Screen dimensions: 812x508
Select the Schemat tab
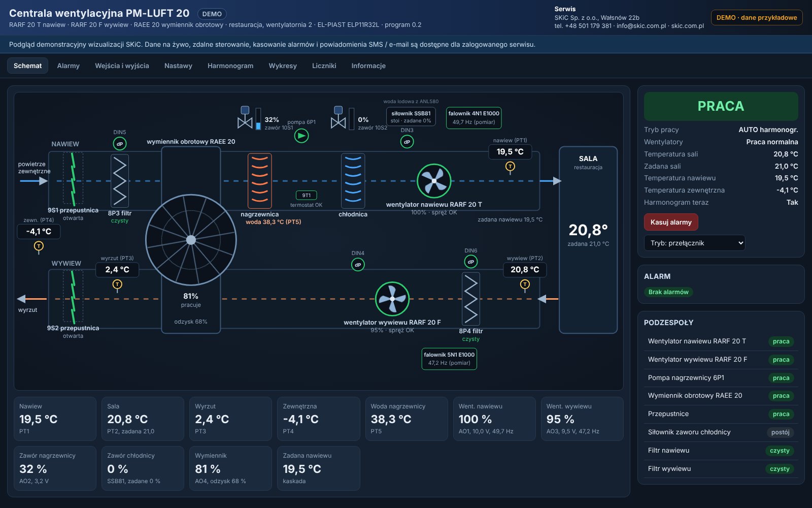coord(28,66)
